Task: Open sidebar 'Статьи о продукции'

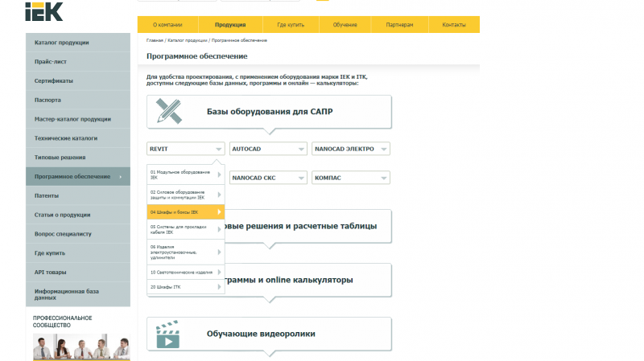Action: click(78, 215)
